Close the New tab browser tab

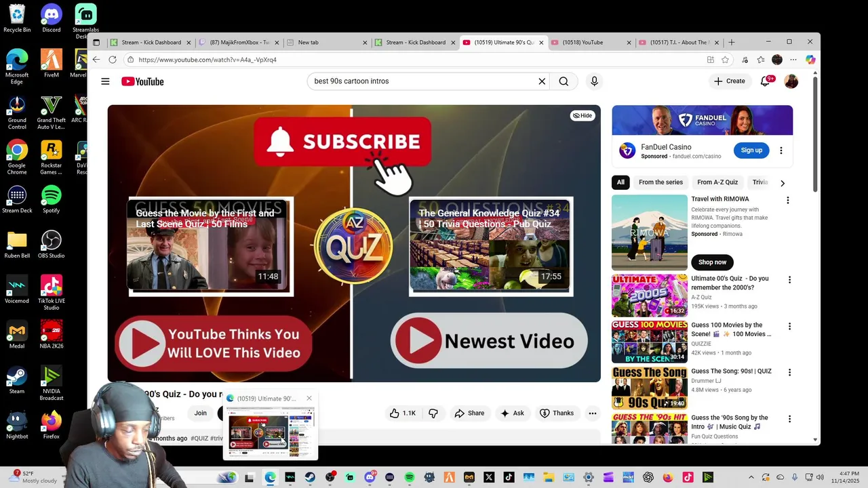click(x=365, y=42)
